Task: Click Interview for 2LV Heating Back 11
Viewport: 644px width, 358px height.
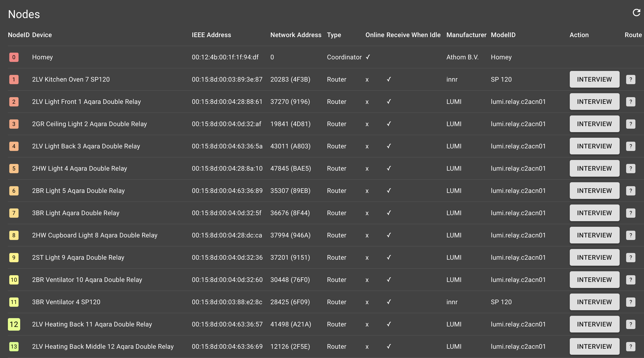Action: [594, 324]
